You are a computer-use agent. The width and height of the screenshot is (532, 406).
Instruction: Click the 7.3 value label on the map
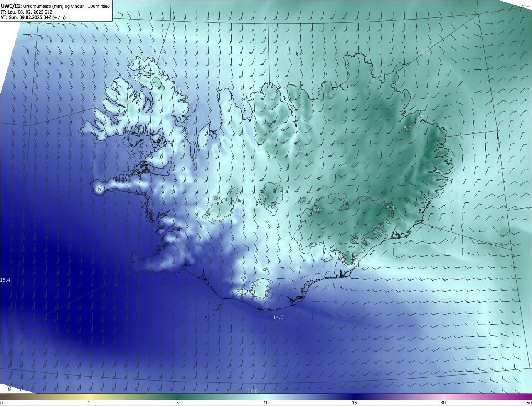pyautogui.click(x=495, y=246)
